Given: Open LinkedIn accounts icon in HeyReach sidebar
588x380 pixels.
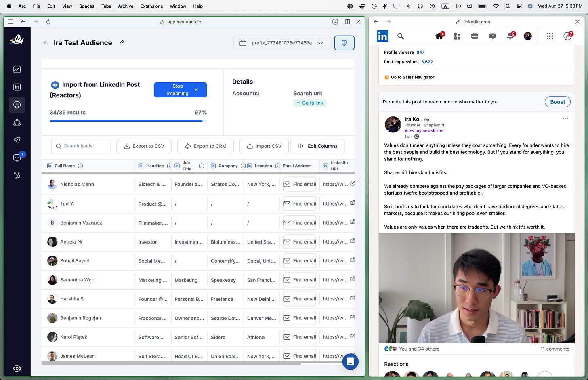Looking at the screenshot, I should [17, 87].
